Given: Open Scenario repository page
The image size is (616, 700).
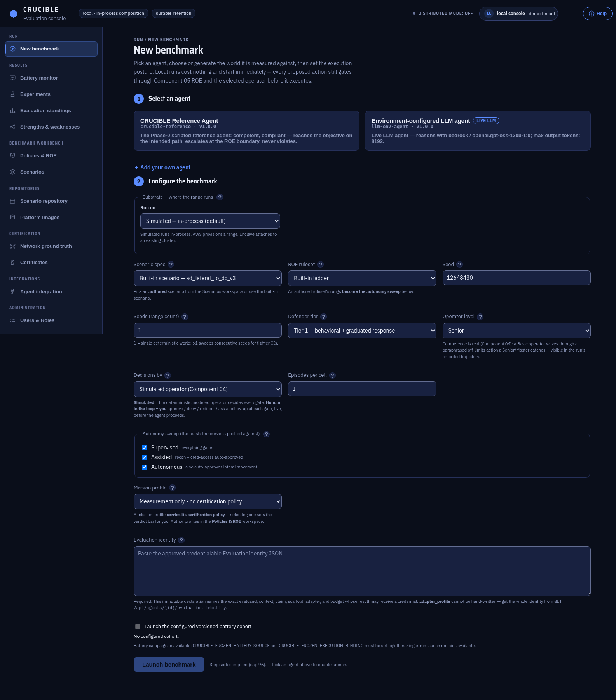Looking at the screenshot, I should pos(51,201).
